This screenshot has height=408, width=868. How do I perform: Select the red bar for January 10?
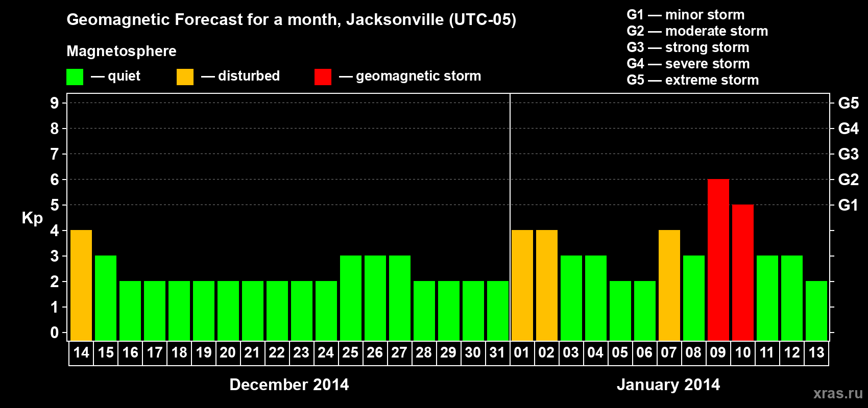[743, 272]
